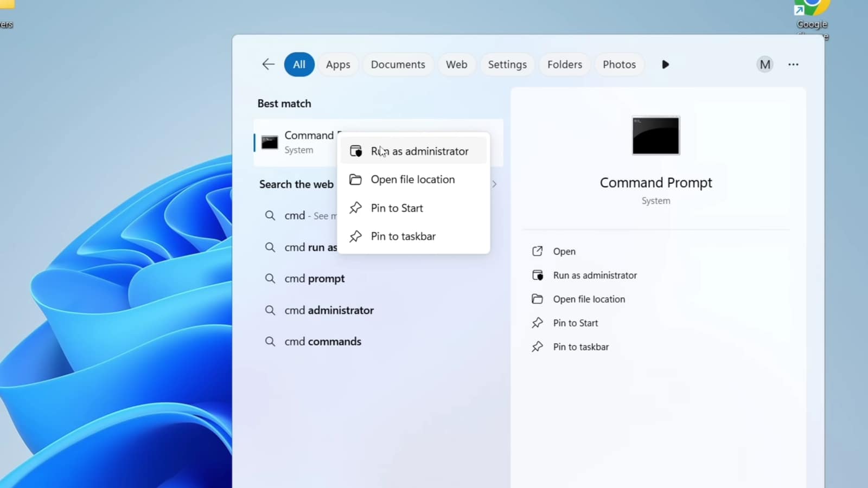
Task: Click the folder icon in the preview pane
Action: coord(537,299)
